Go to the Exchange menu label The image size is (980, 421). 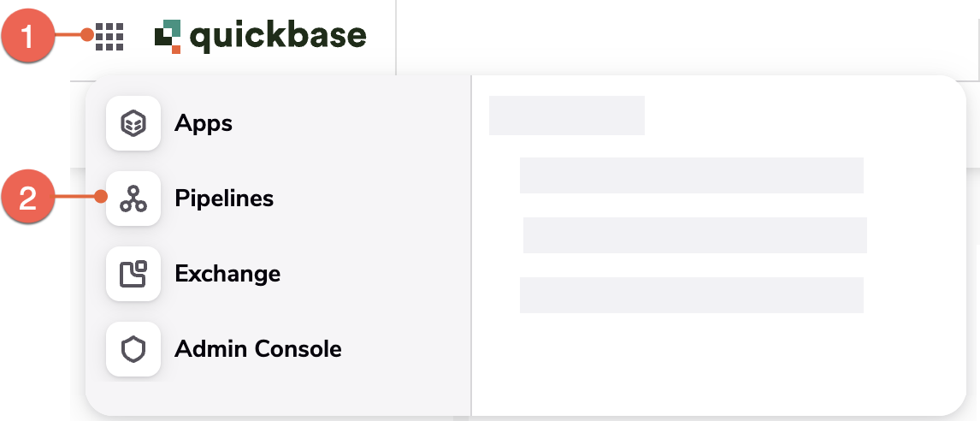[x=227, y=273]
